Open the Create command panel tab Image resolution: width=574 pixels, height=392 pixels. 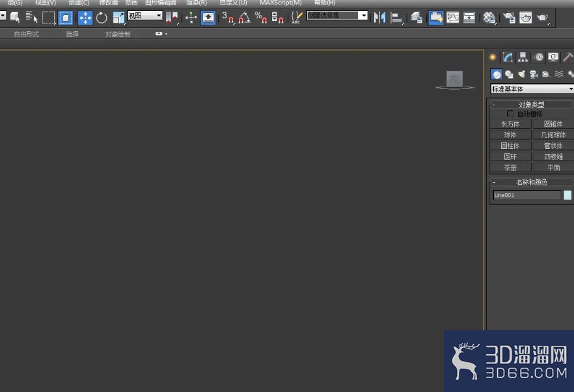coord(493,57)
